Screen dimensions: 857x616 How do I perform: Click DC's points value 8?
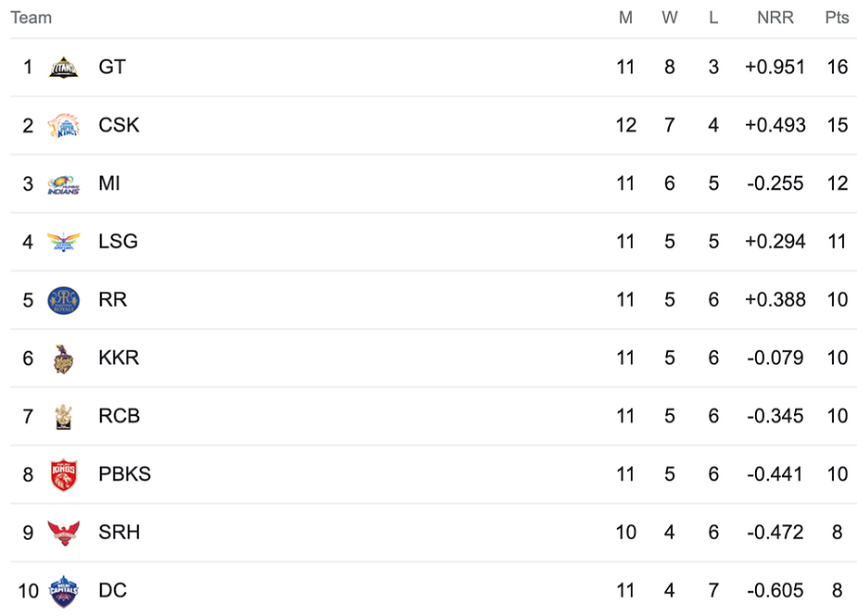(838, 591)
